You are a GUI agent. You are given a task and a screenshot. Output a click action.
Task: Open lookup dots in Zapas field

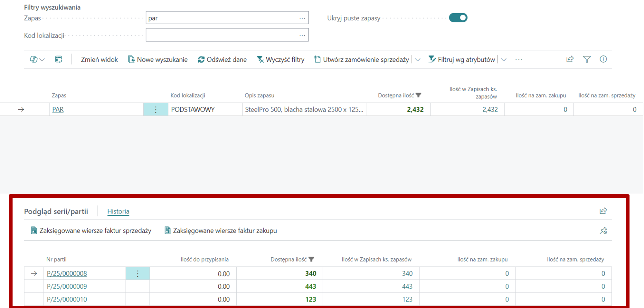302,18
